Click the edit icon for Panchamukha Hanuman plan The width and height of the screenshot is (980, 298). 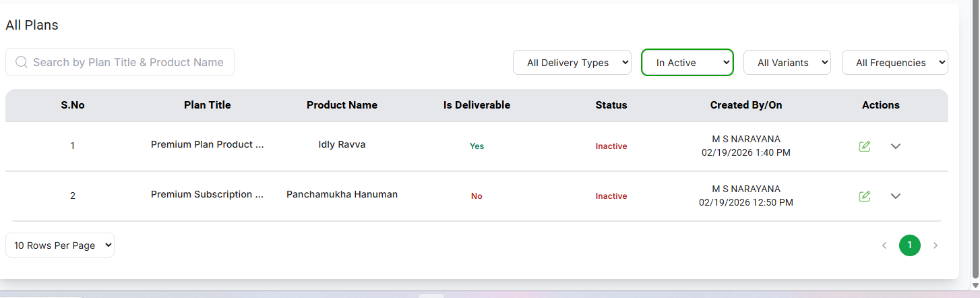click(865, 196)
